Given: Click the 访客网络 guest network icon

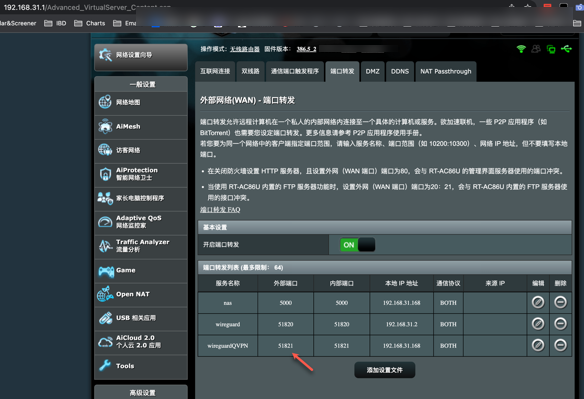Looking at the screenshot, I should point(105,150).
